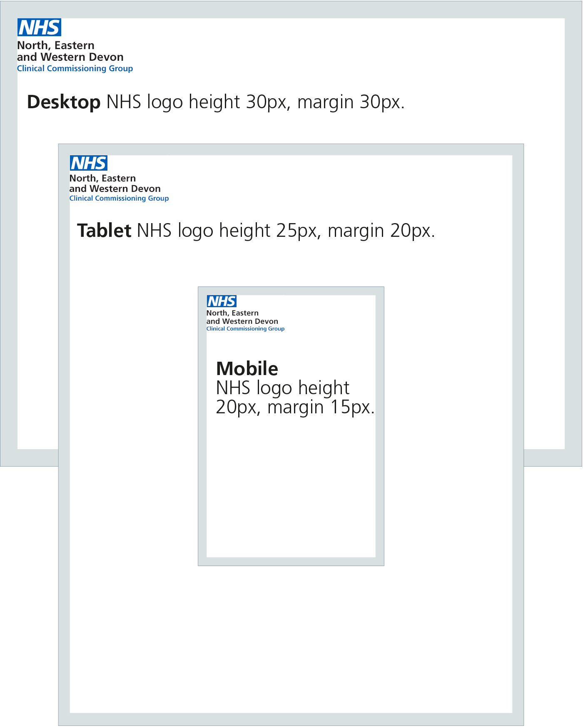
Task: Click the empty white area inside mobile frame
Action: (291, 487)
